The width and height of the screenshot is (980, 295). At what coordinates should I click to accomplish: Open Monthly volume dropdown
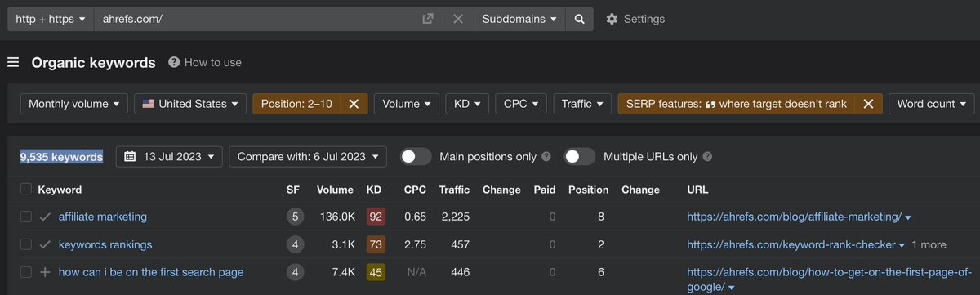(73, 104)
